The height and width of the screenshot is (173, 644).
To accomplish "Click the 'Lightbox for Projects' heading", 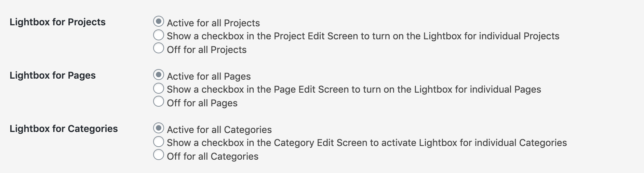I will pyautogui.click(x=57, y=22).
